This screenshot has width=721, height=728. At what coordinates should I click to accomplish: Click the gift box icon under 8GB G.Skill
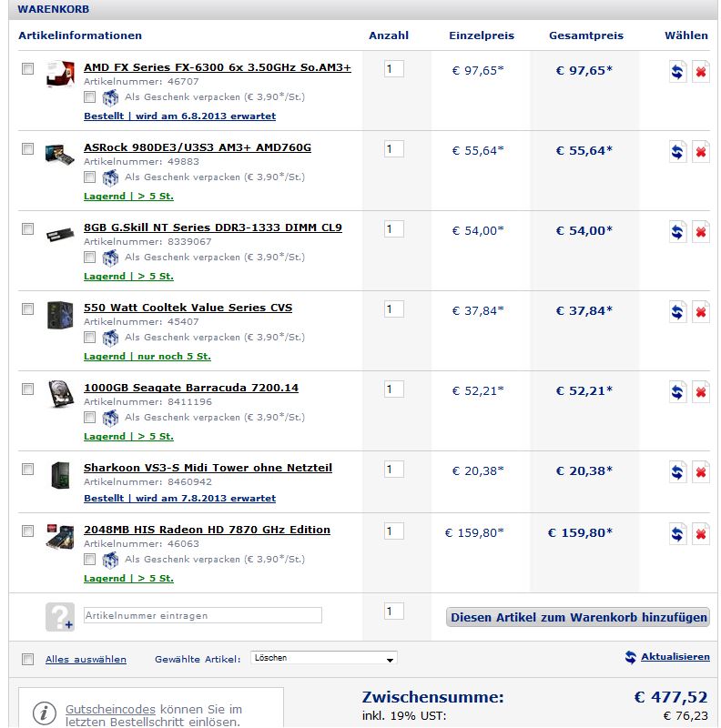pos(110,258)
